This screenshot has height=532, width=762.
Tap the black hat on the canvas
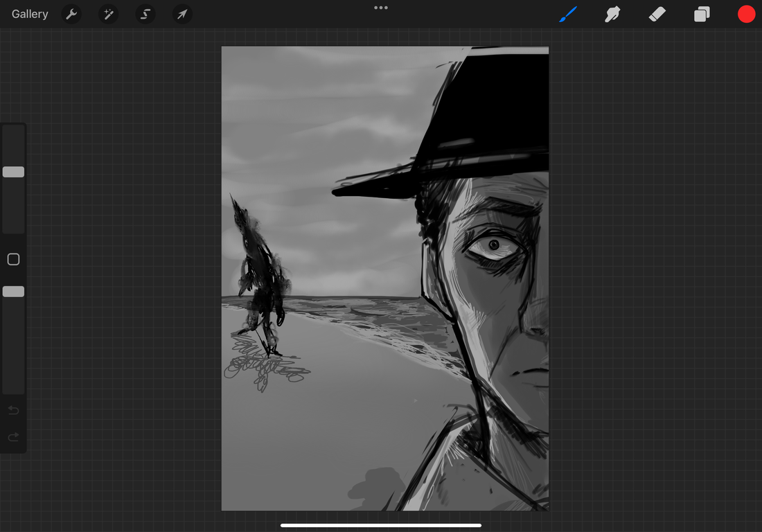tap(485, 118)
